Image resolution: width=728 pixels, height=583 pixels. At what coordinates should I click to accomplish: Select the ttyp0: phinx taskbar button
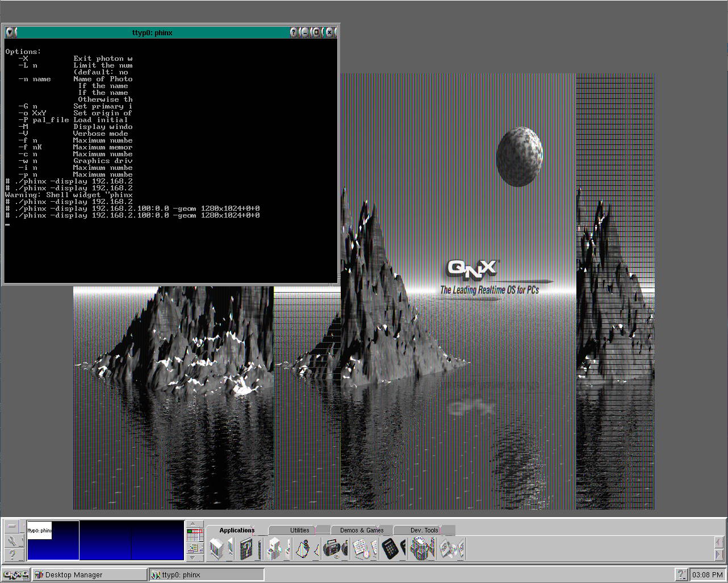click(207, 574)
